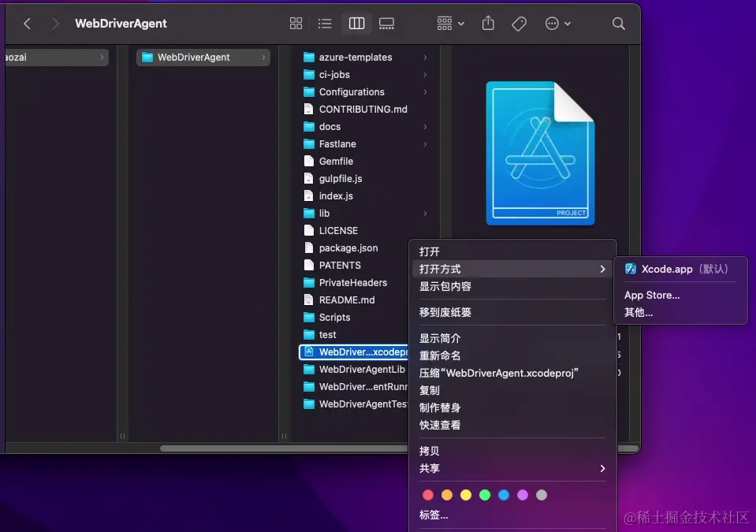Apply the orange tag color

(x=447, y=495)
